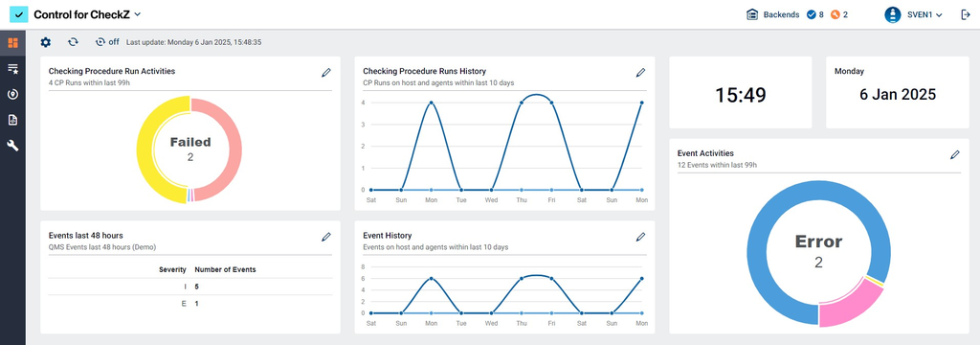Open the Control for CheckZ dropdown

[87, 13]
